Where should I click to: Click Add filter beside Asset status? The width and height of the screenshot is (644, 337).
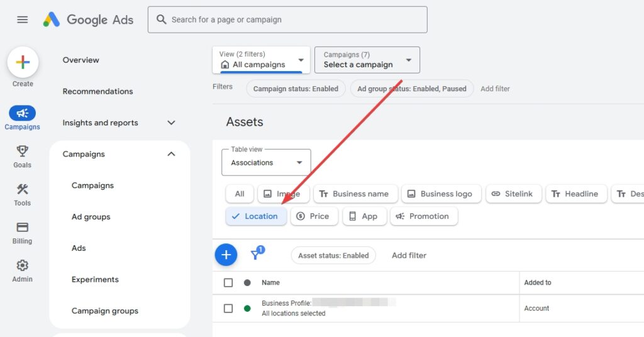pyautogui.click(x=409, y=255)
